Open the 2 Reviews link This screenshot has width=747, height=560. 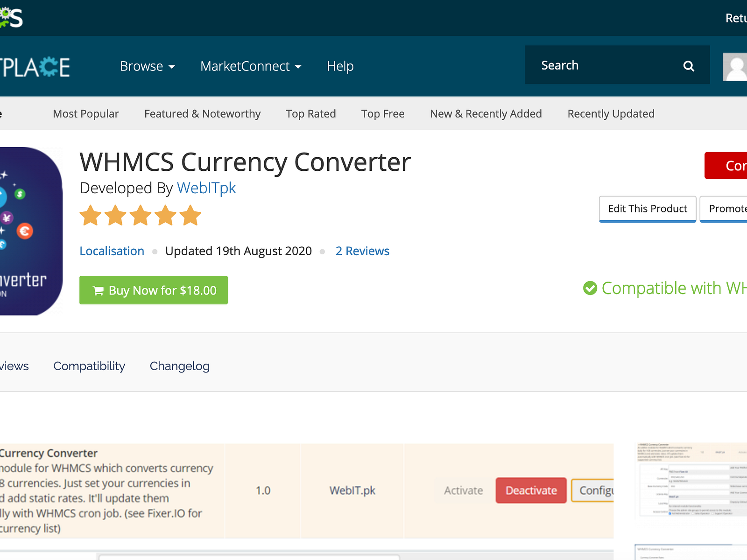click(x=362, y=251)
